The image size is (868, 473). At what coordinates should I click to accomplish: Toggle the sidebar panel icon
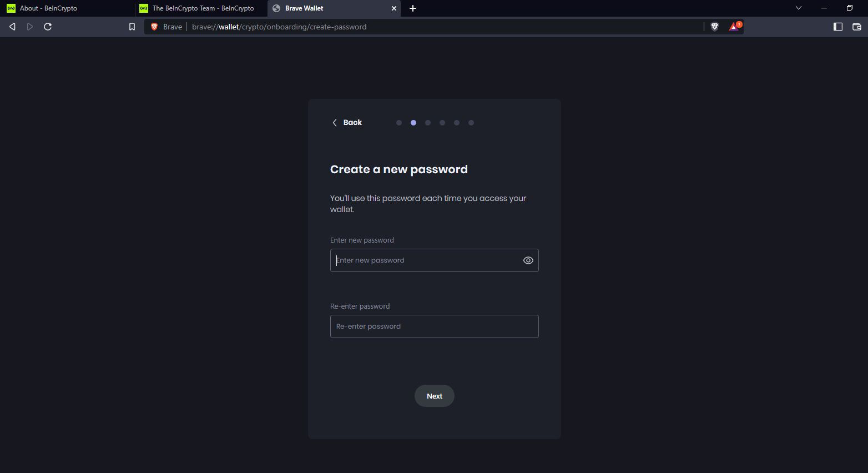[x=838, y=27]
